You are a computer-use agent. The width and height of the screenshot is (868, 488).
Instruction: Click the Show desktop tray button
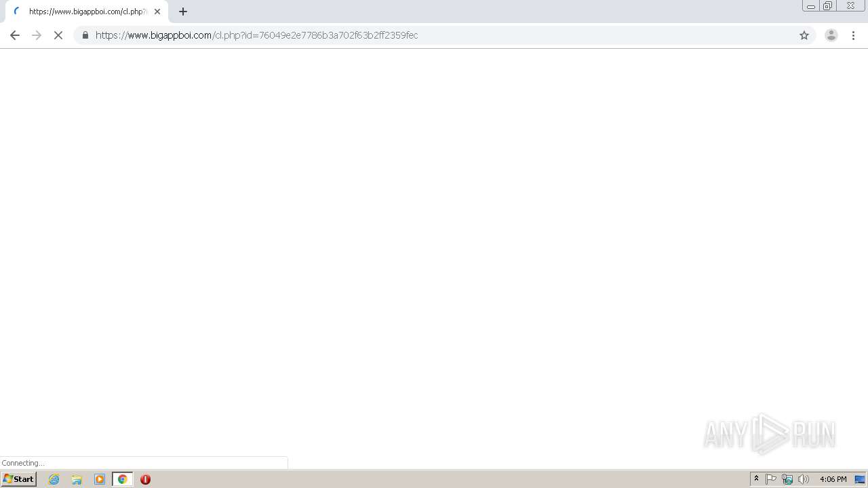861,479
